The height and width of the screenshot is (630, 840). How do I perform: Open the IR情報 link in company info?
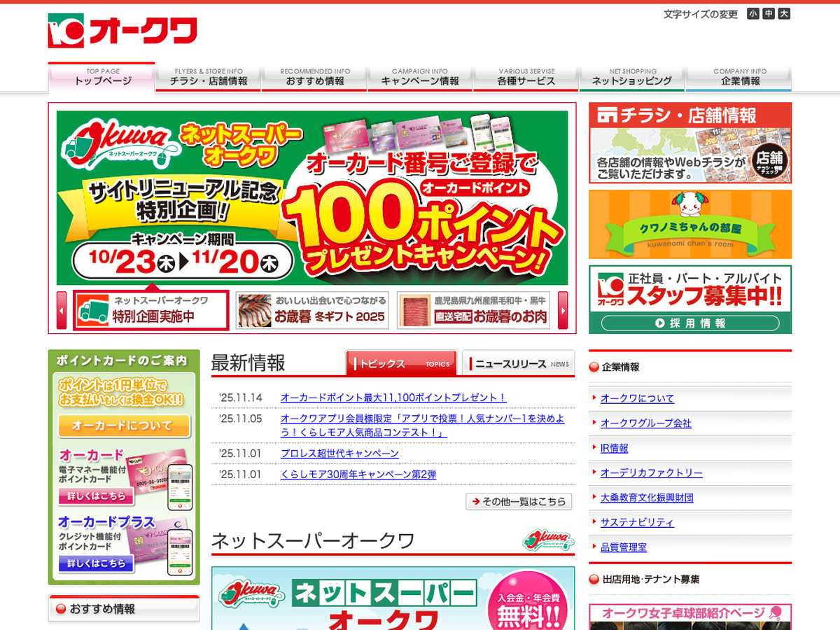coord(614,448)
